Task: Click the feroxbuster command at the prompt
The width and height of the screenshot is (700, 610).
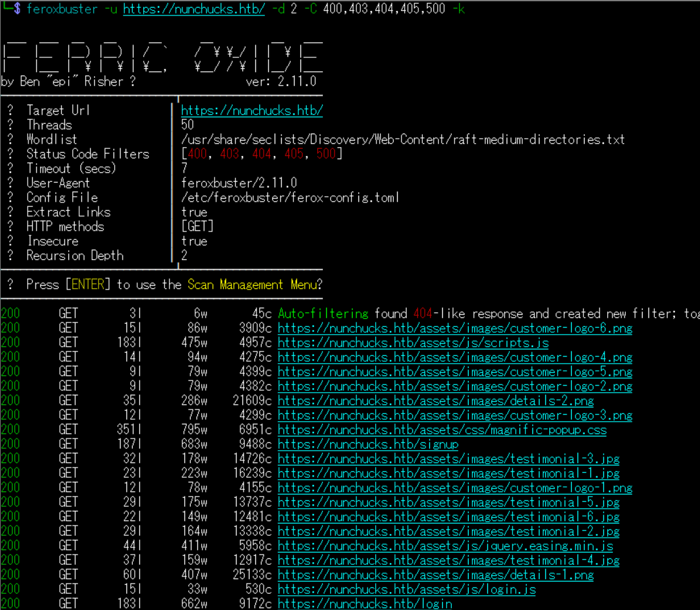Action: (61, 10)
